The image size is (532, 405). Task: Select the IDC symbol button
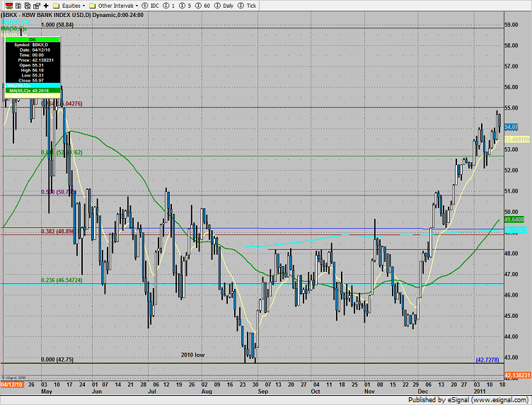(150, 6)
